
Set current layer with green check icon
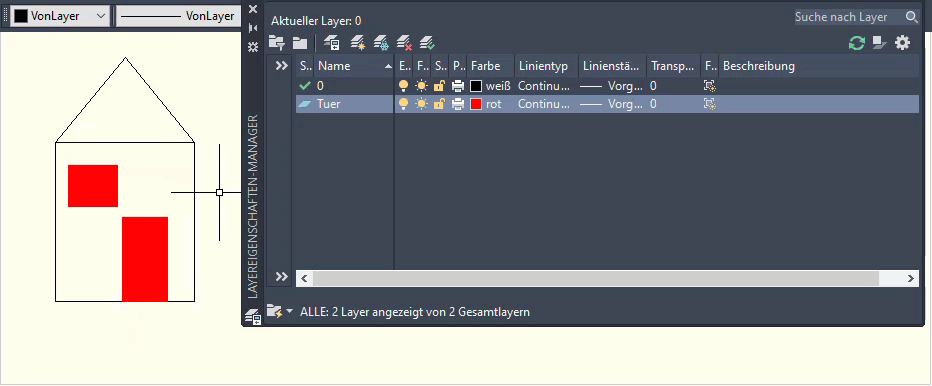427,43
